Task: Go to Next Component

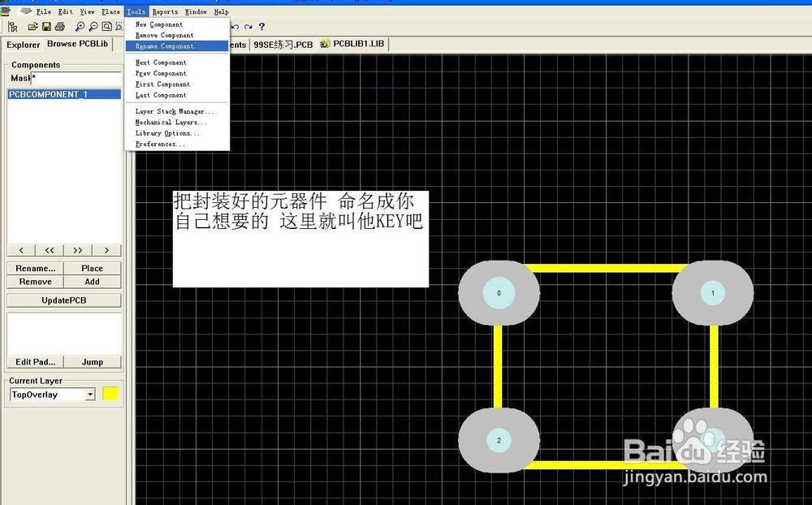Action: pos(177,63)
